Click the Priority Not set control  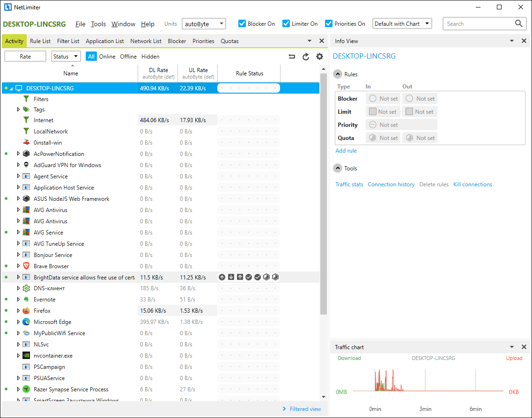point(401,125)
